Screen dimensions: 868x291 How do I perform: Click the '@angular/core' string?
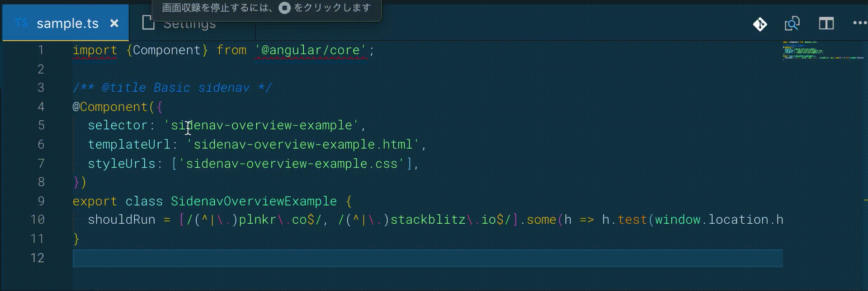[311, 50]
